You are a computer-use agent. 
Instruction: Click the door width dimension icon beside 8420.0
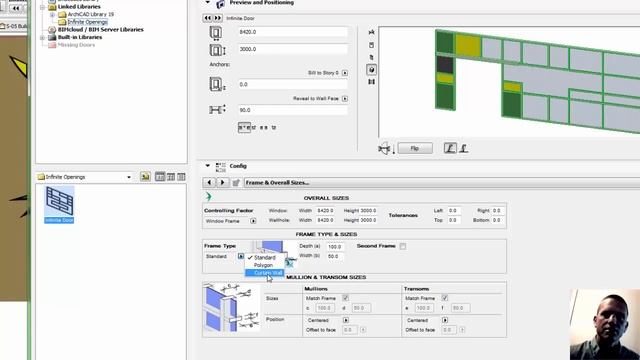click(216, 33)
